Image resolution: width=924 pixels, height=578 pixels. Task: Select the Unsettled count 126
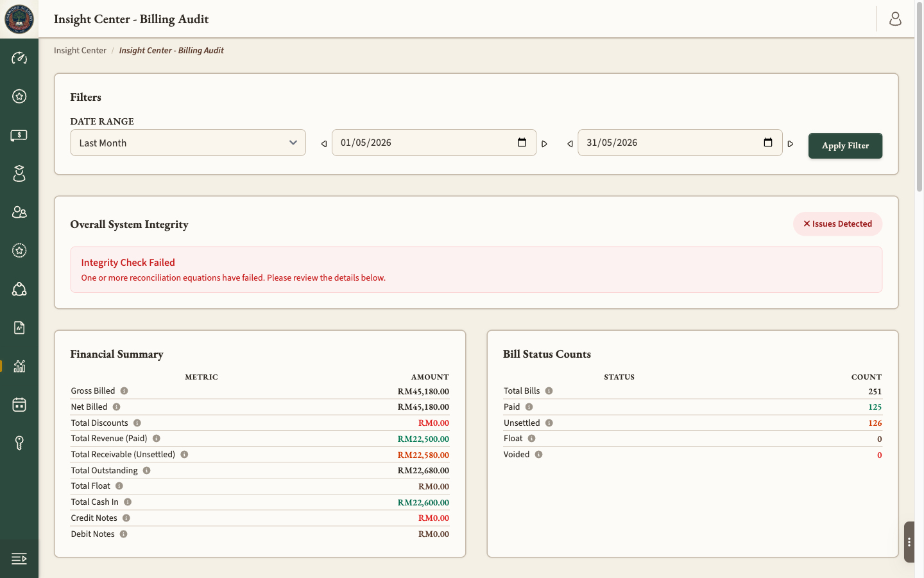point(875,423)
